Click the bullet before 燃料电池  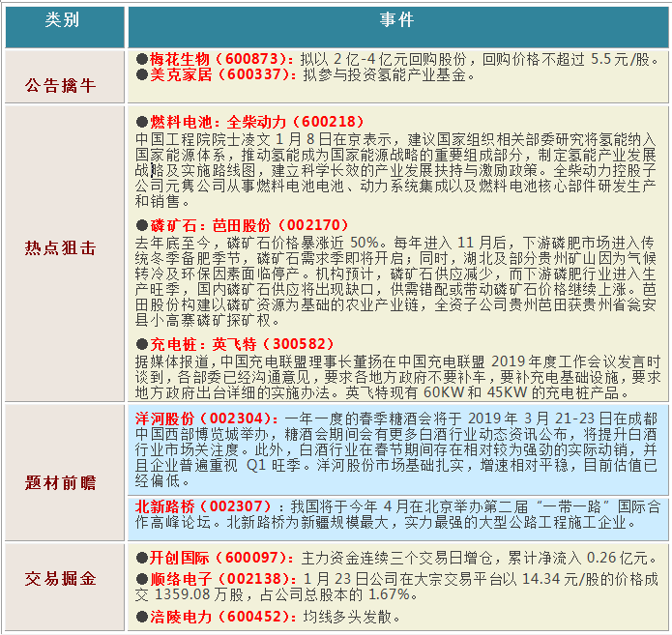click(142, 122)
